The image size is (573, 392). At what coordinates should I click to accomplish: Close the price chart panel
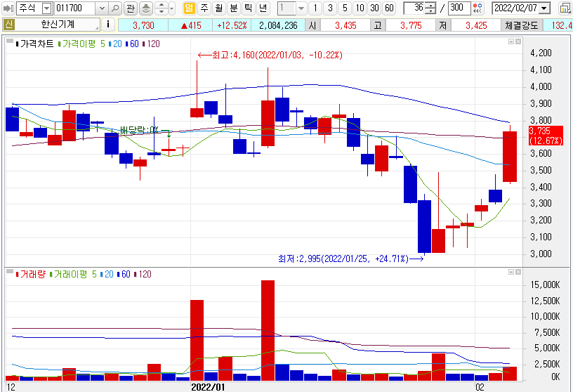coord(518,41)
